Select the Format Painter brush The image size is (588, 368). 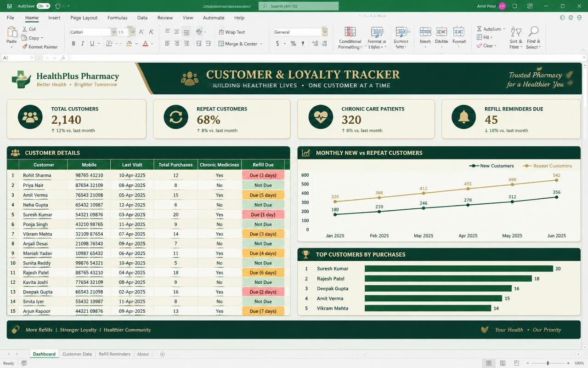[x=25, y=46]
